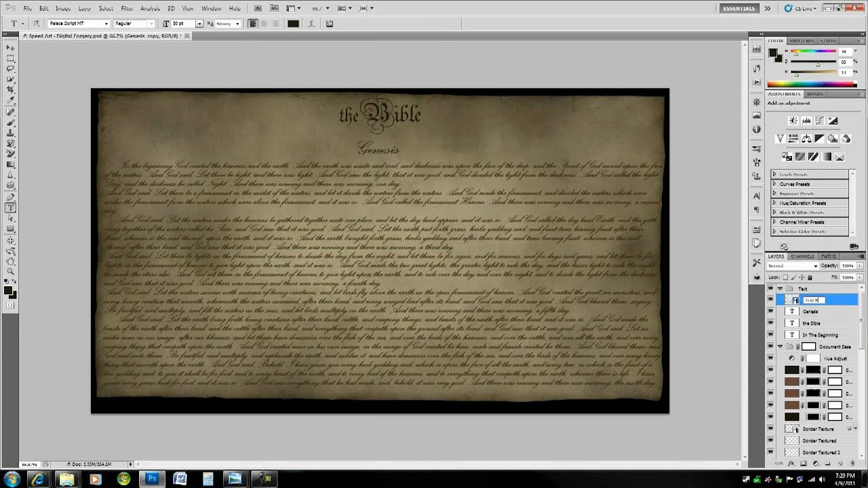The width and height of the screenshot is (868, 488).
Task: Click the Hue/Saturation adjustment icon
Action: click(x=793, y=139)
